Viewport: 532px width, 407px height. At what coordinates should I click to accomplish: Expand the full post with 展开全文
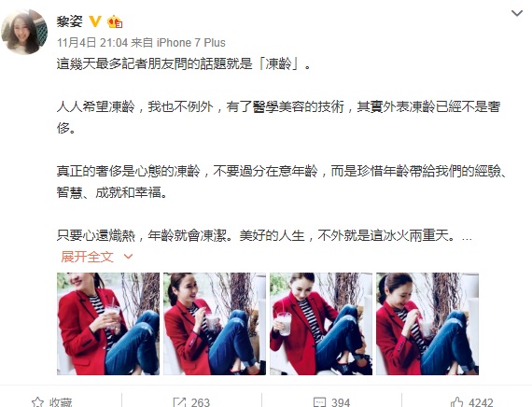pyautogui.click(x=87, y=257)
